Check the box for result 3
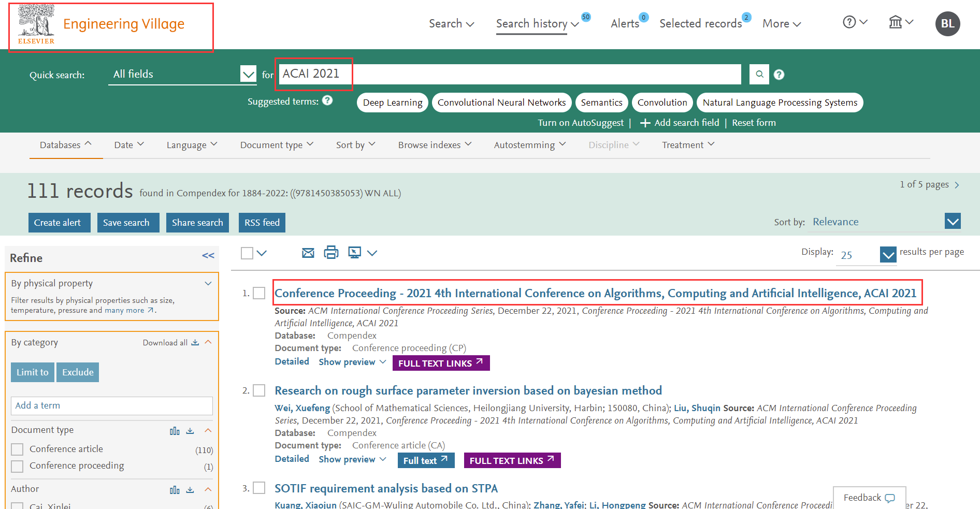The image size is (980, 509). pyautogui.click(x=259, y=488)
